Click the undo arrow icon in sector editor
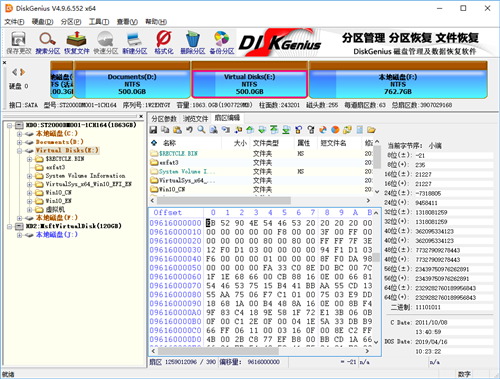This screenshot has width=500, height=379. coord(189,130)
